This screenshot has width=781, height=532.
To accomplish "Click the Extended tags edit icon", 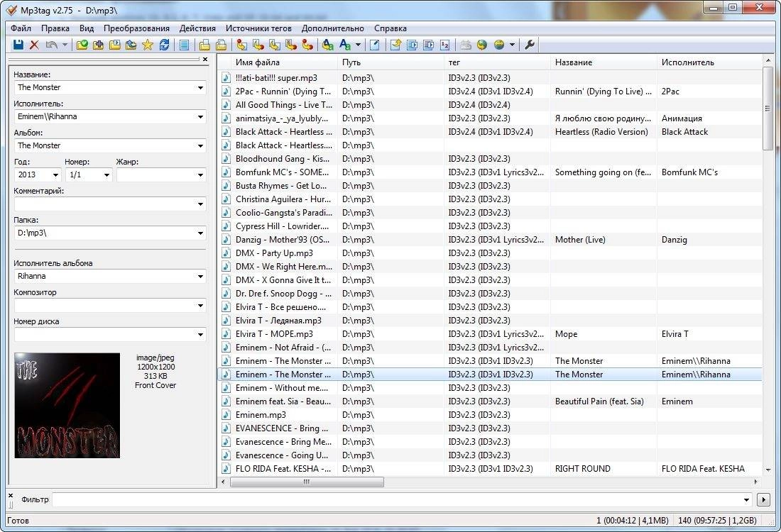I will point(375,45).
